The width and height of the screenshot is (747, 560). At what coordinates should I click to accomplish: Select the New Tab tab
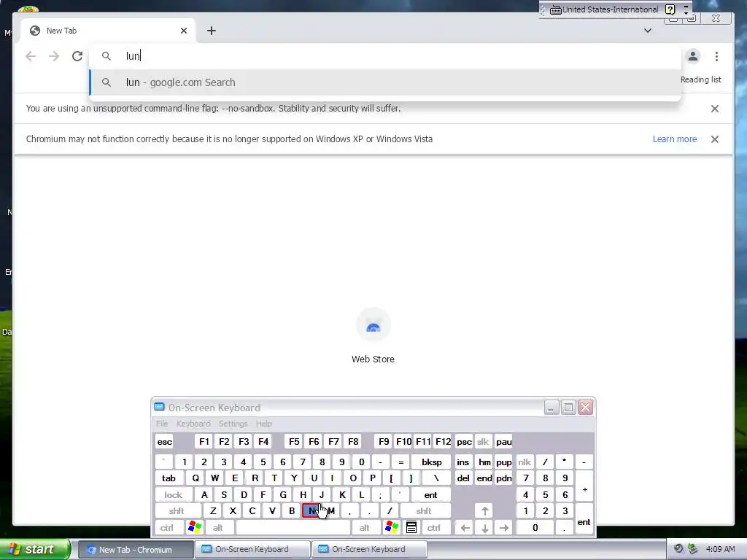[x=109, y=31]
